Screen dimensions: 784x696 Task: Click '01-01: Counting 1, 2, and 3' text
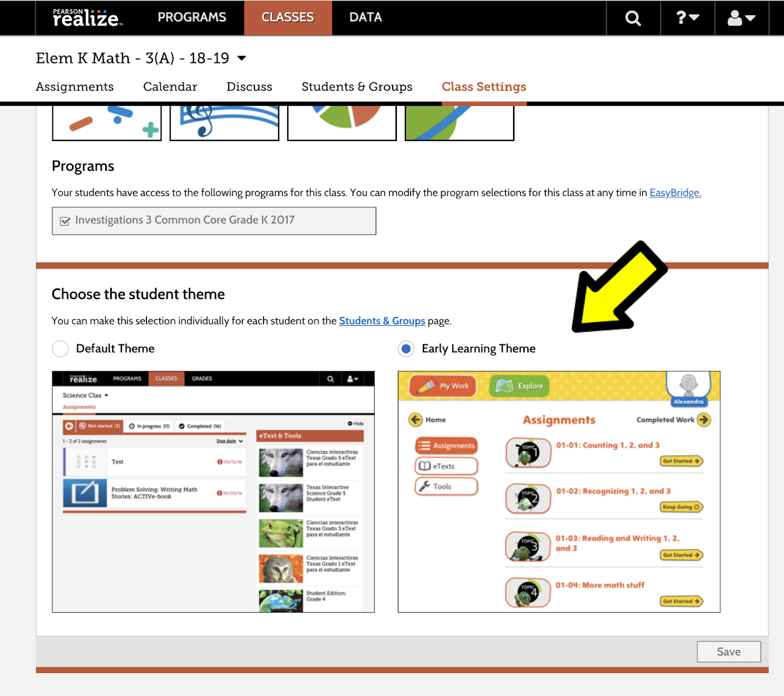(x=608, y=445)
